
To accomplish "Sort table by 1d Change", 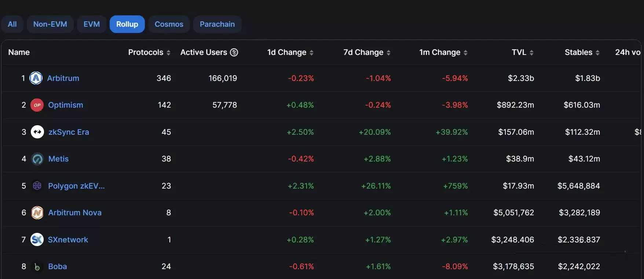I will coord(311,53).
